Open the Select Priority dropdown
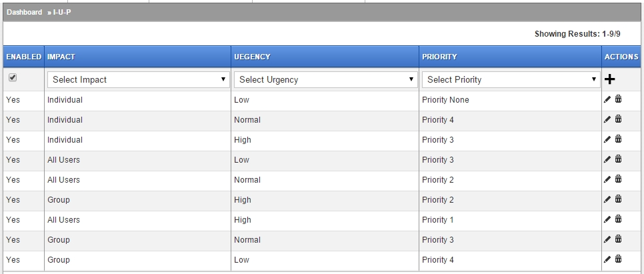The height and width of the screenshot is (274, 644). click(511, 80)
